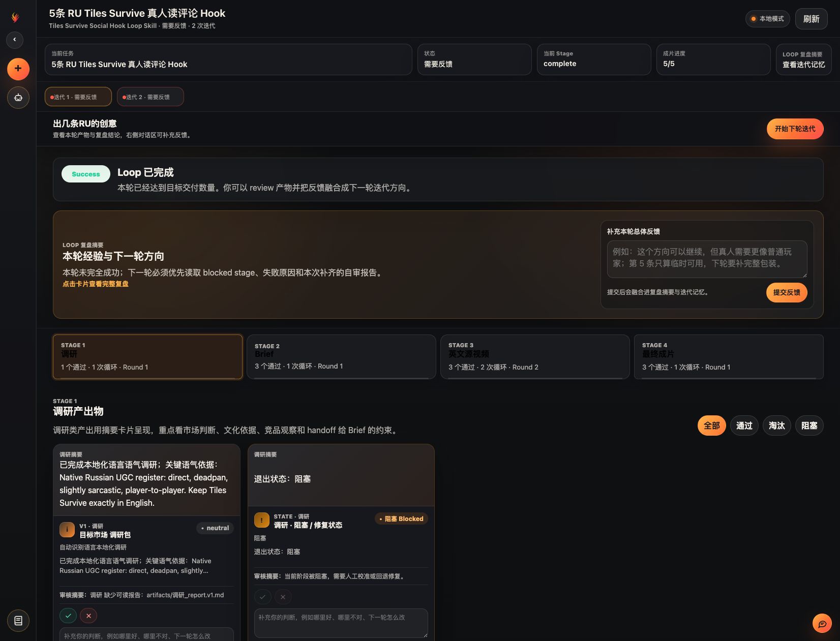Open the robot agent icon in sidebar
The width and height of the screenshot is (840, 641).
click(x=18, y=97)
